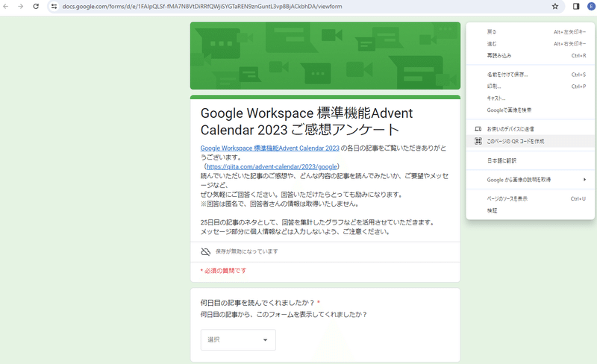Choose 名前を付けて保存... menu entry
This screenshot has width=597, height=364.
[531, 75]
